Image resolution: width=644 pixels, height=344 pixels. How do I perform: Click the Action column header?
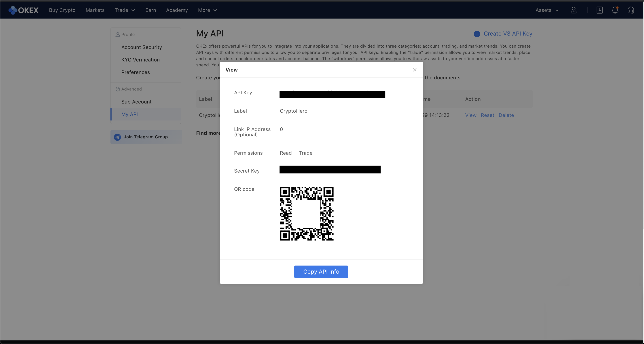pyautogui.click(x=473, y=99)
